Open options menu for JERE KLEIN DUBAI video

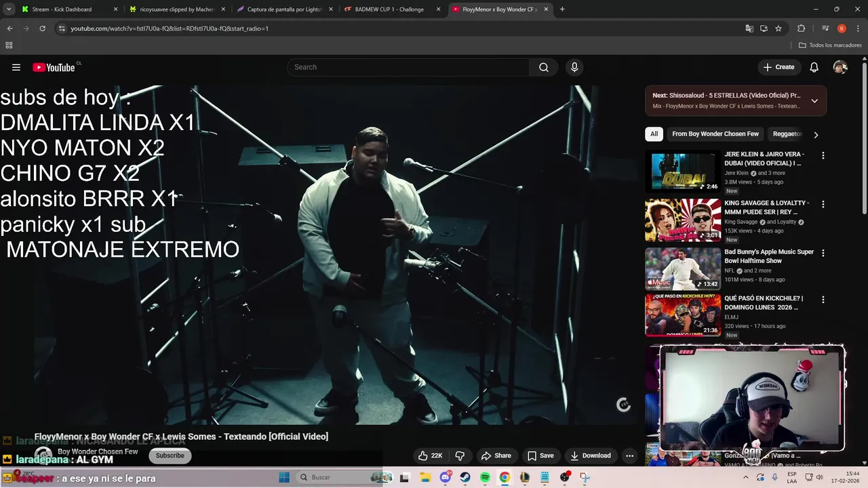[x=823, y=155]
